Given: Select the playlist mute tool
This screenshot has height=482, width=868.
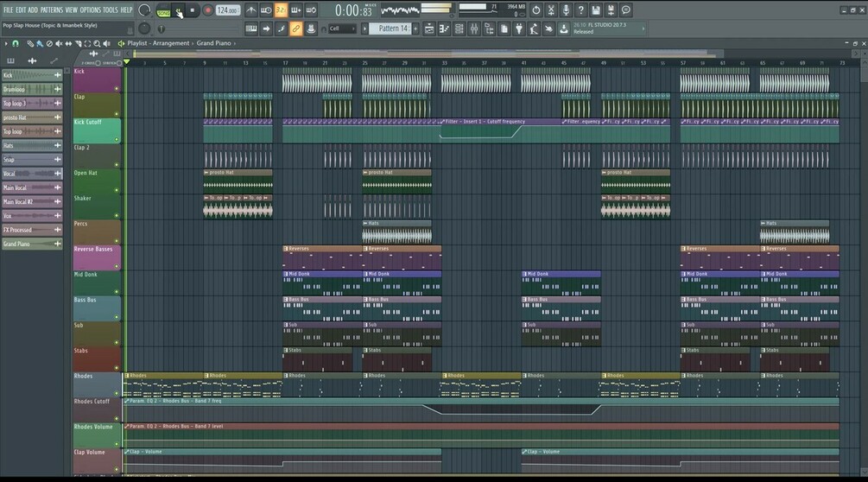Looking at the screenshot, I should point(59,43).
